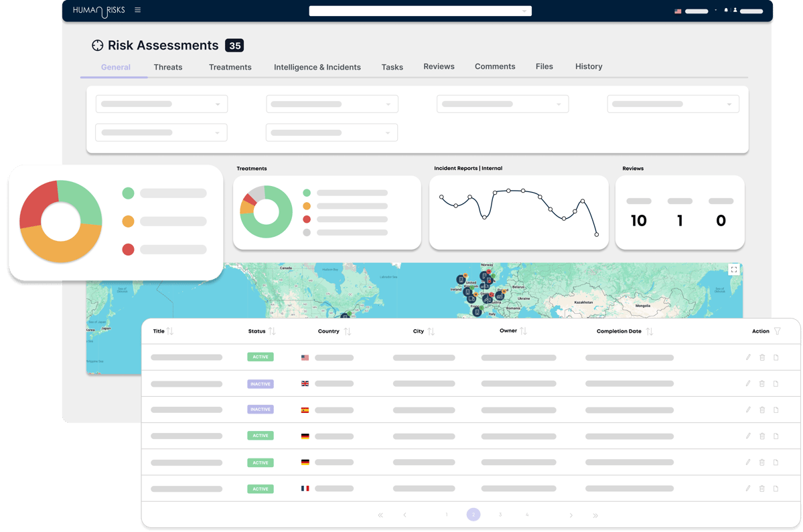Delete the row with the US flag
This screenshot has height=532, width=803.
click(762, 357)
